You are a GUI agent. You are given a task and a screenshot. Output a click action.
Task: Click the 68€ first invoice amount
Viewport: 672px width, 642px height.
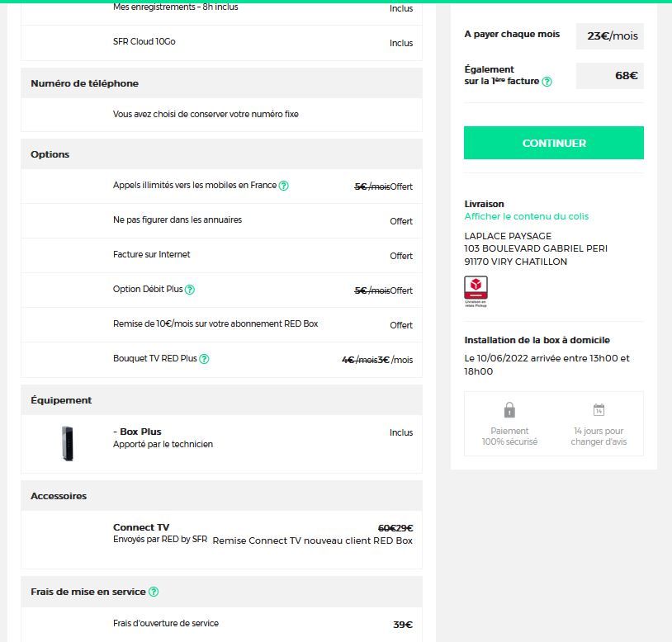tap(626, 76)
